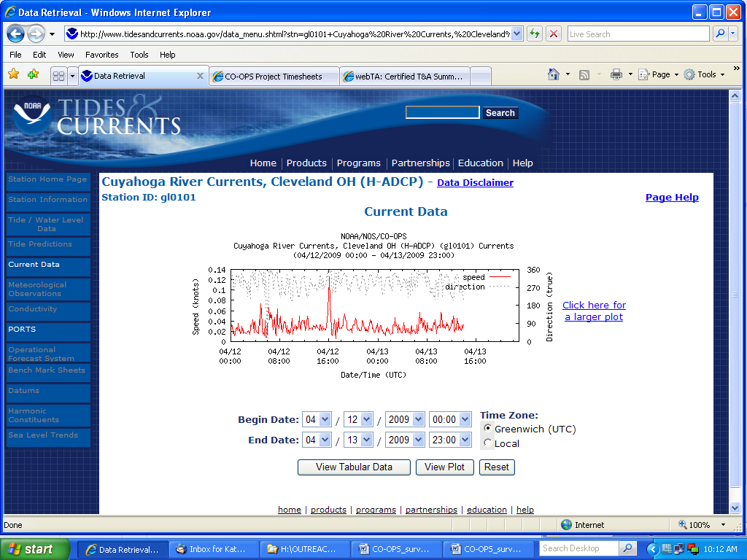Click the View Tabular Data button

point(354,467)
